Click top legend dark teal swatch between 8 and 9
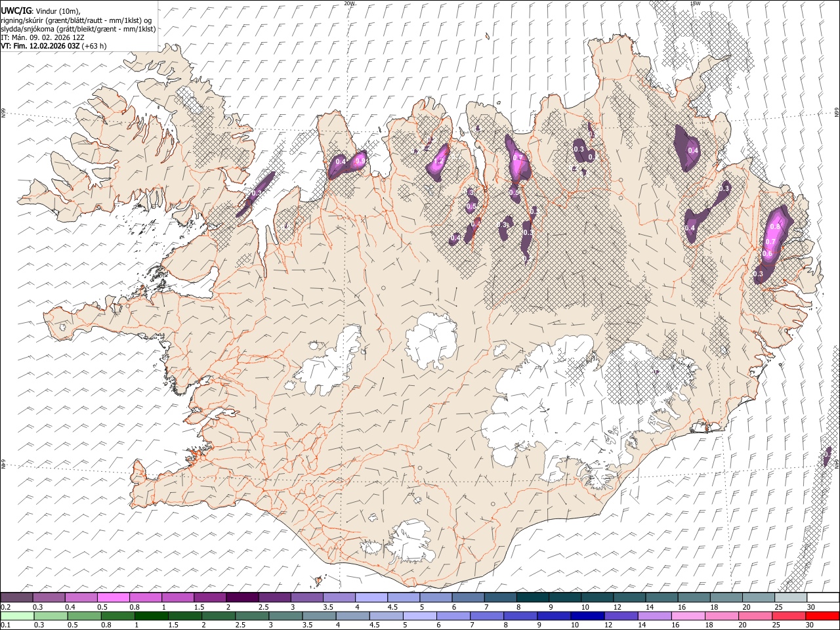This screenshot has width=840, height=630. point(532,597)
